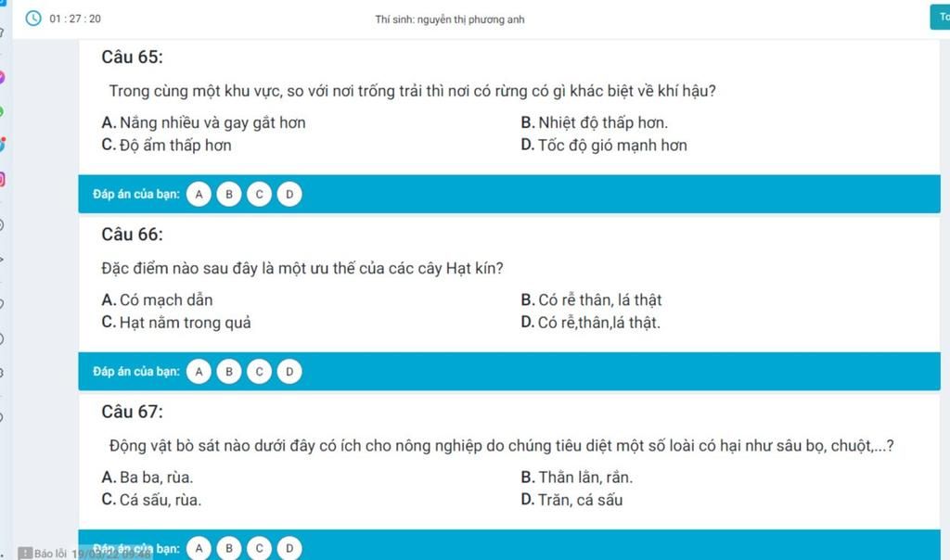Pick answer D for Câu 65

pyautogui.click(x=289, y=195)
